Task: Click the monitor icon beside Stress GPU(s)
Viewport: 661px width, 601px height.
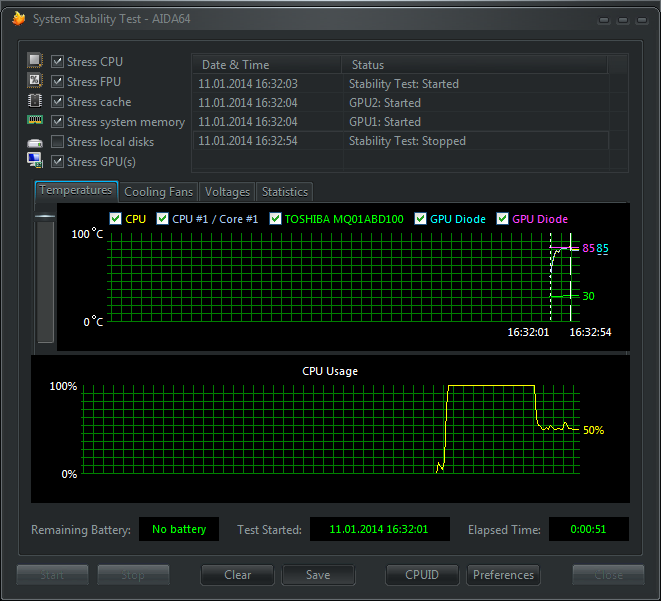Action: click(35, 161)
